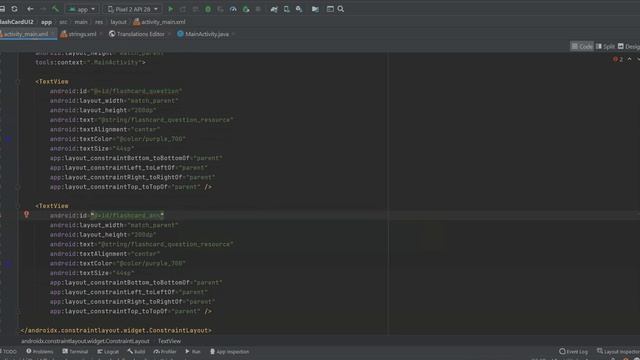Image resolution: width=640 pixels, height=360 pixels.
Task: Click fold end marker of second TextView
Action: pos(18,311)
